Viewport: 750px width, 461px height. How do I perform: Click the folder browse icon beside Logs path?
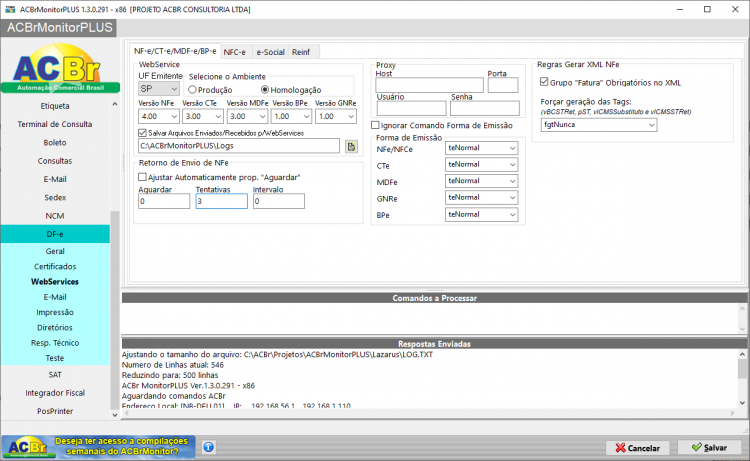(351, 146)
